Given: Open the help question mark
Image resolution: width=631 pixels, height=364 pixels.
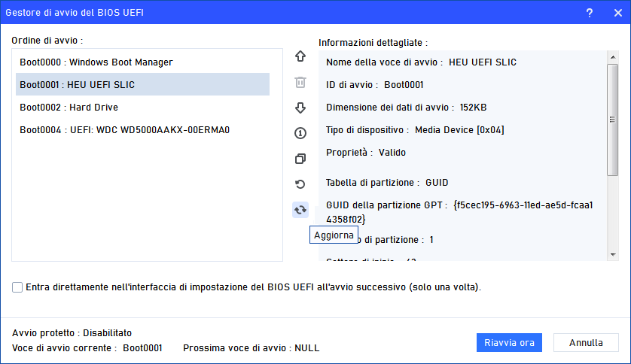Looking at the screenshot, I should tap(590, 13).
